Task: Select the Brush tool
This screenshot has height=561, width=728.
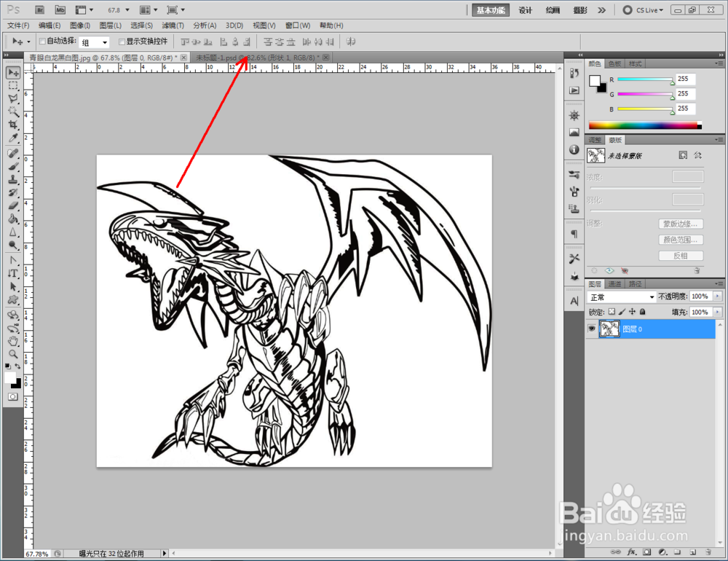Action: [x=13, y=166]
